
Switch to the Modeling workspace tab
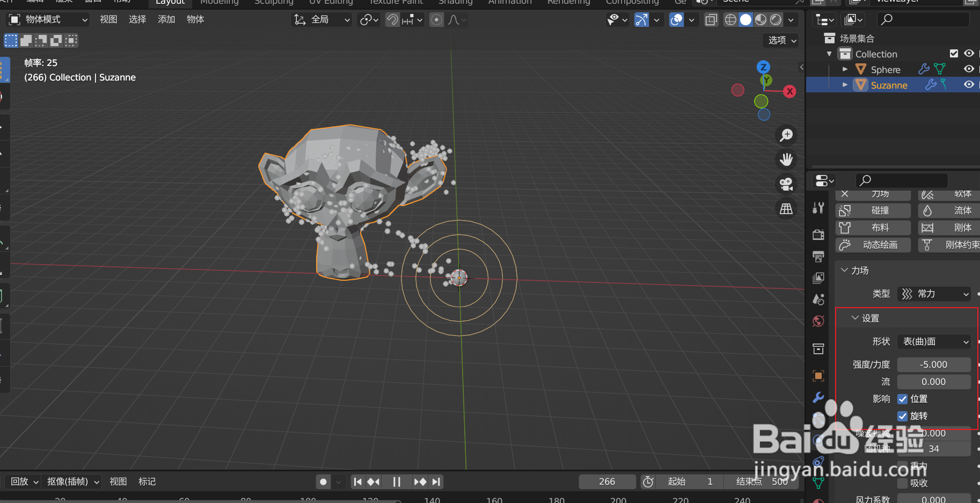tap(220, 2)
